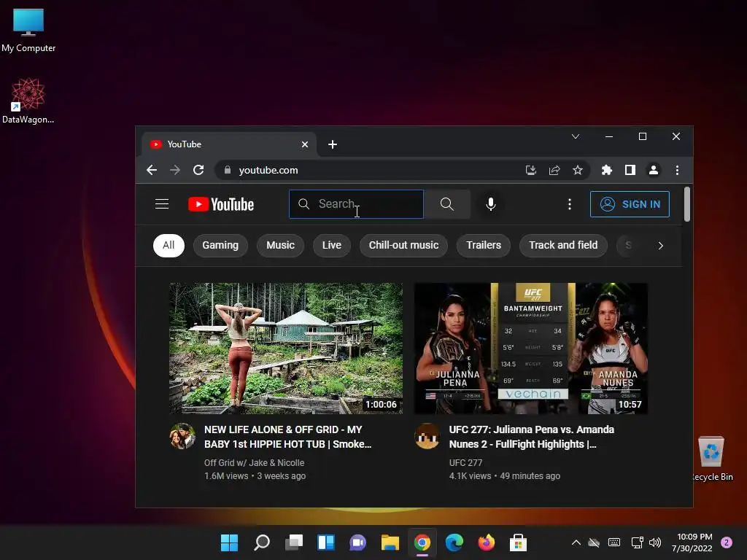Click the browser forward arrow
This screenshot has height=560, width=747.
coord(175,170)
